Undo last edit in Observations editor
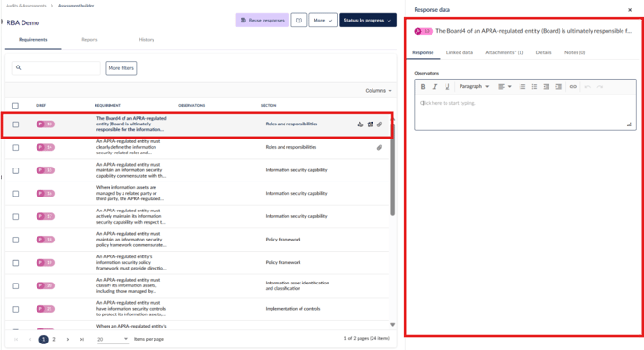The image size is (644, 350). click(x=587, y=87)
